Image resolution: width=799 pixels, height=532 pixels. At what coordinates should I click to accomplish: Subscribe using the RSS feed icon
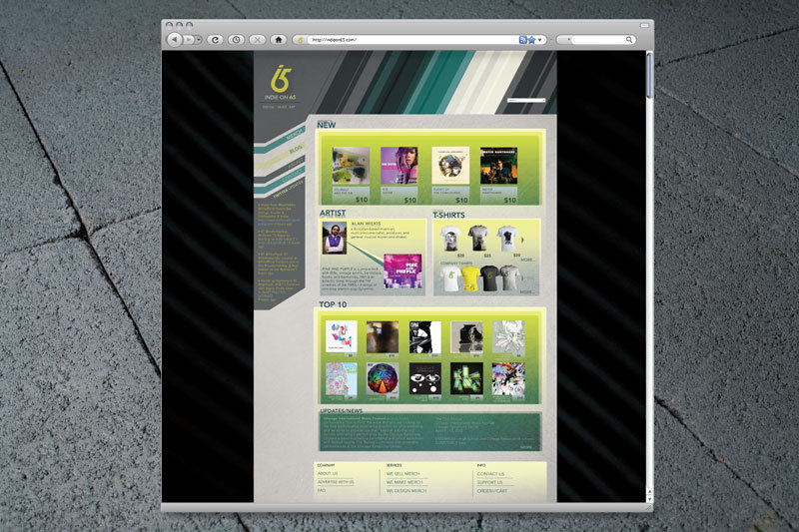click(x=522, y=40)
